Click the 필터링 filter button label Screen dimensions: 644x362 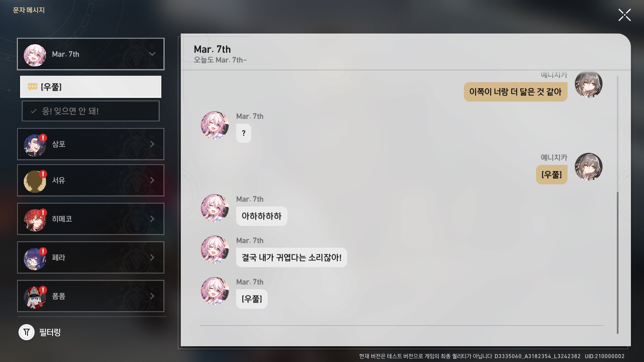[x=50, y=332]
